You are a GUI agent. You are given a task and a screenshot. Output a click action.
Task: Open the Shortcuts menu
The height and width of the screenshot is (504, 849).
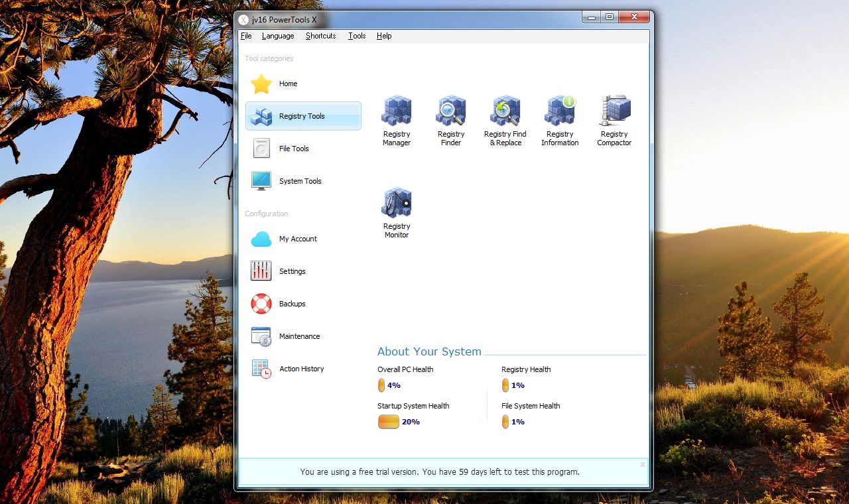pyautogui.click(x=321, y=36)
